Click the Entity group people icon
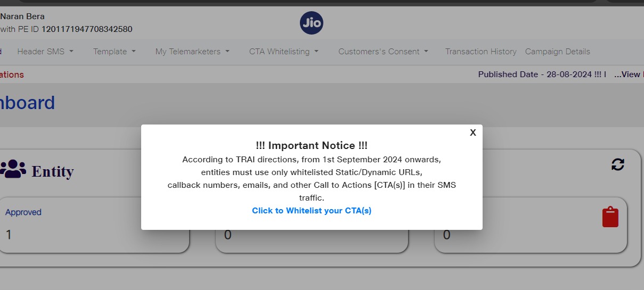Image resolution: width=644 pixels, height=290 pixels. (x=13, y=169)
